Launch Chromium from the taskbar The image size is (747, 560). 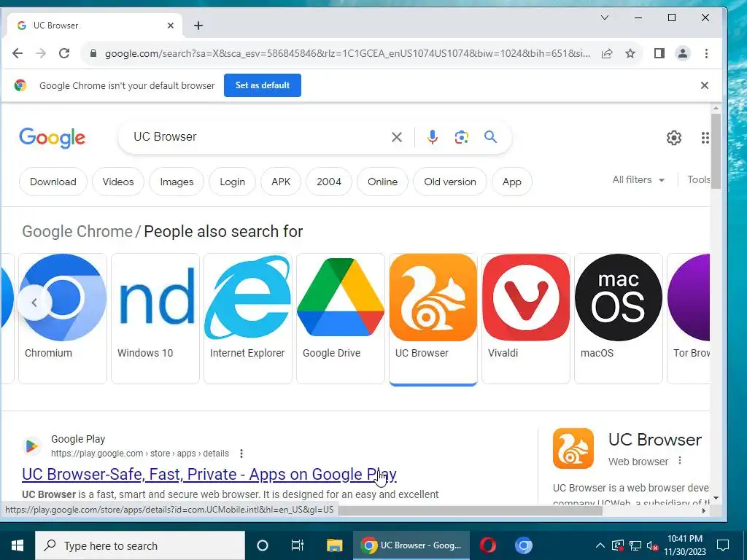pyautogui.click(x=524, y=545)
